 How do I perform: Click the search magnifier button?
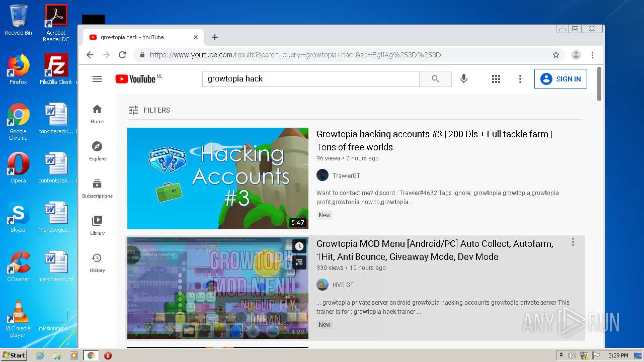pos(435,79)
